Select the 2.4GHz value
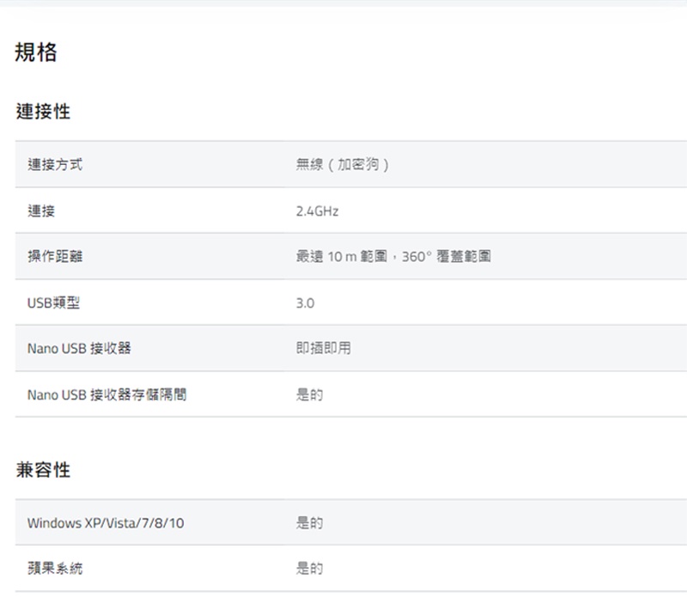The image size is (687, 616). click(x=317, y=210)
